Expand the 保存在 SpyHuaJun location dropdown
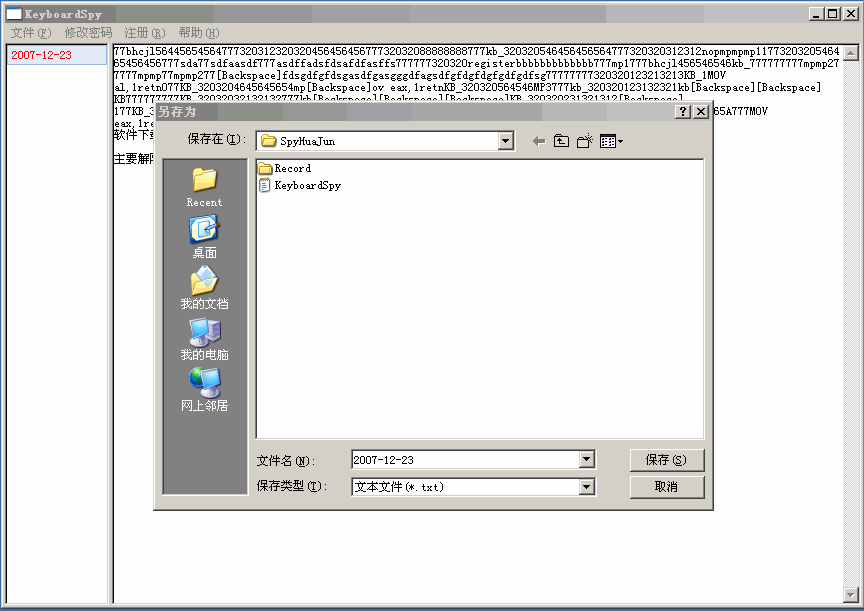The height and width of the screenshot is (611, 864). tap(504, 140)
